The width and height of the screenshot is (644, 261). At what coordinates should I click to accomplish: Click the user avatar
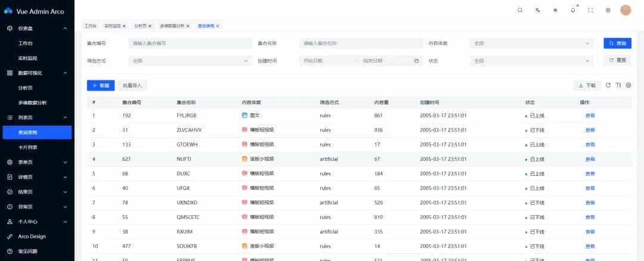[626, 10]
